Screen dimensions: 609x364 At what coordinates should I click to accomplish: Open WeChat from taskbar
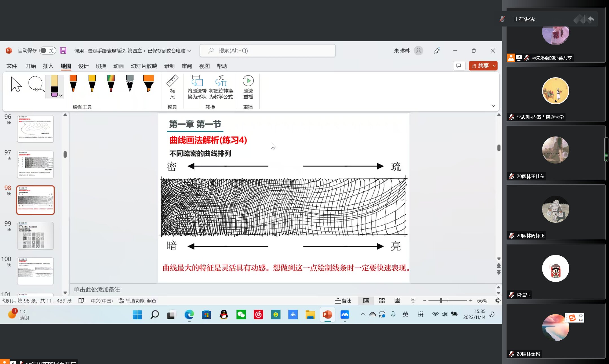[241, 314]
